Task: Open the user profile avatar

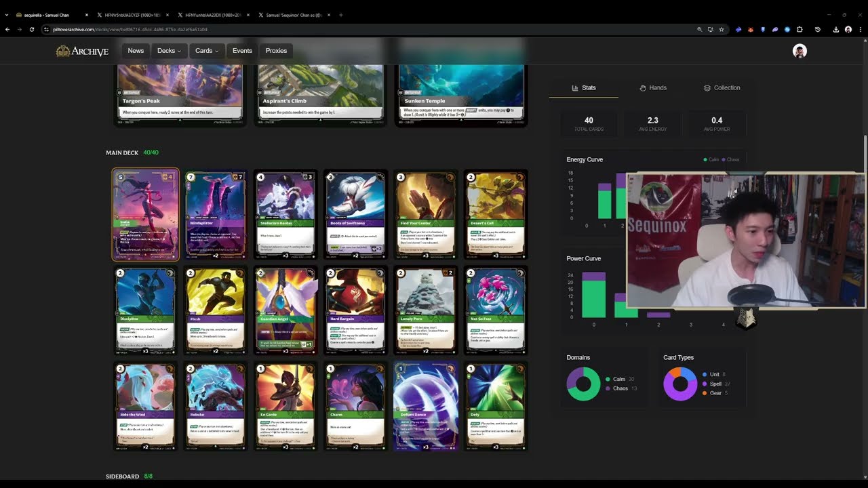Action: [800, 52]
